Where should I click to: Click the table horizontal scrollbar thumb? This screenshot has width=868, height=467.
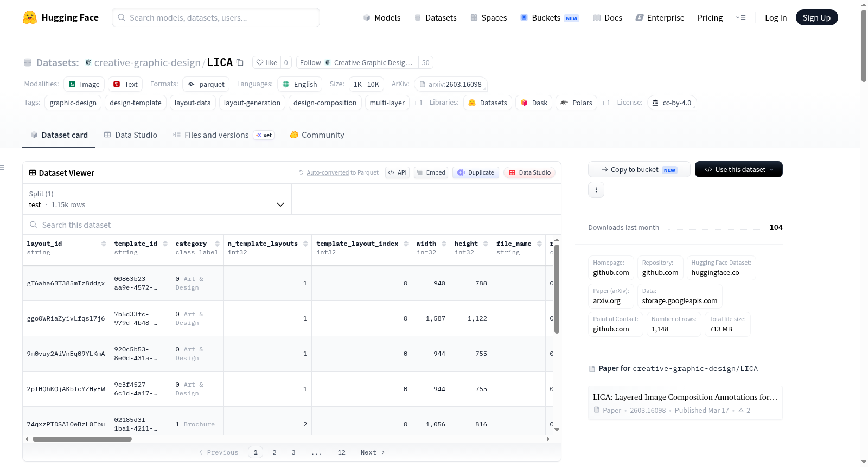[82, 439]
